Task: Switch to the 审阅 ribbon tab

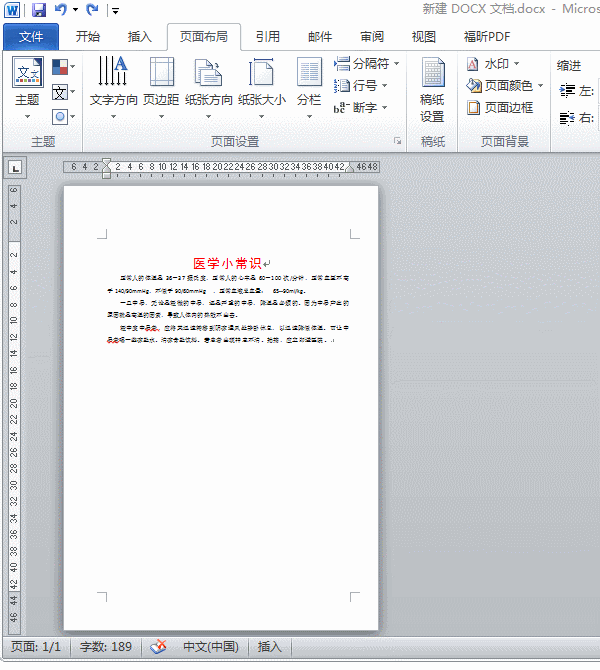Action: point(372,37)
